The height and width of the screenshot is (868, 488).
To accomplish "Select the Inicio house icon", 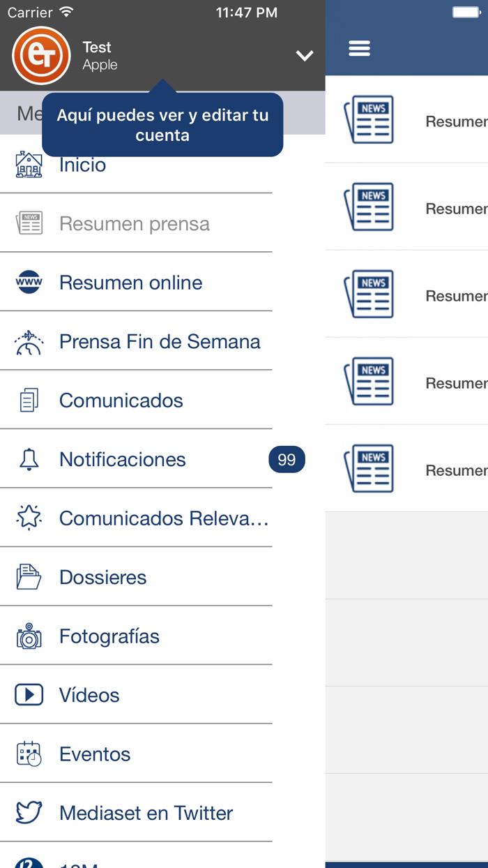I will click(x=28, y=165).
